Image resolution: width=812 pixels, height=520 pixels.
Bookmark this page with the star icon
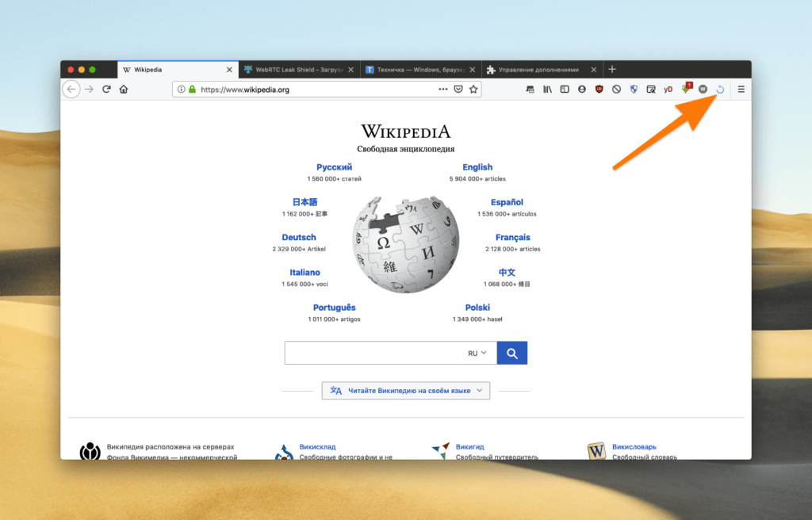(473, 89)
